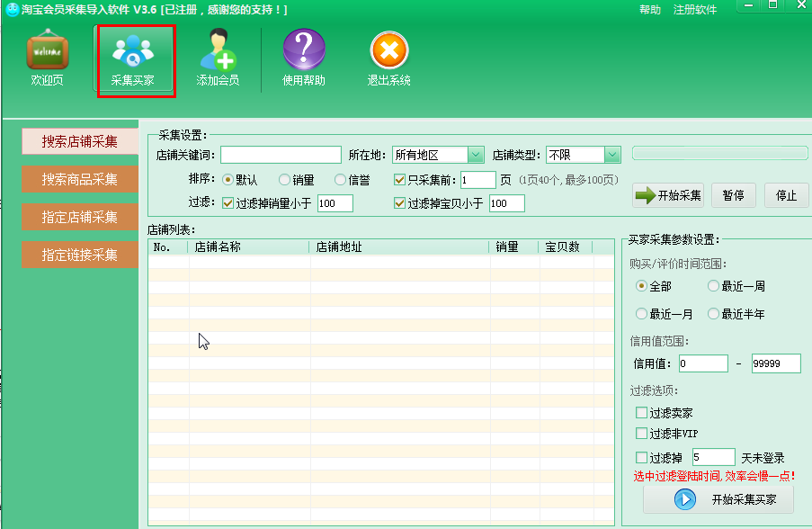
Task: Click the 暂停 button
Action: [x=733, y=195]
